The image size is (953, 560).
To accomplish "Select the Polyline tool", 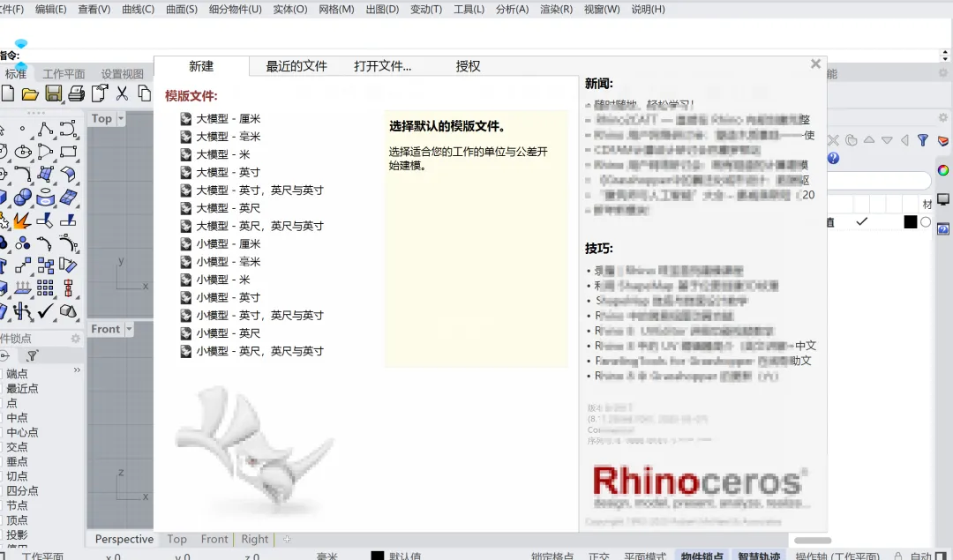I will (45, 129).
